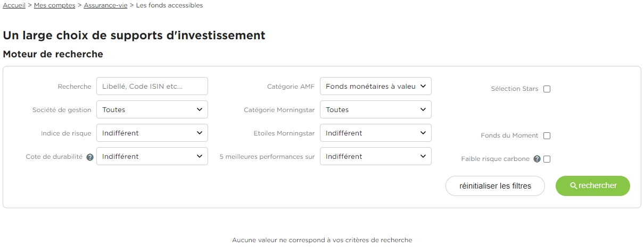
Task: Expand the Cote de durabilité dropdown
Action: 152,156
